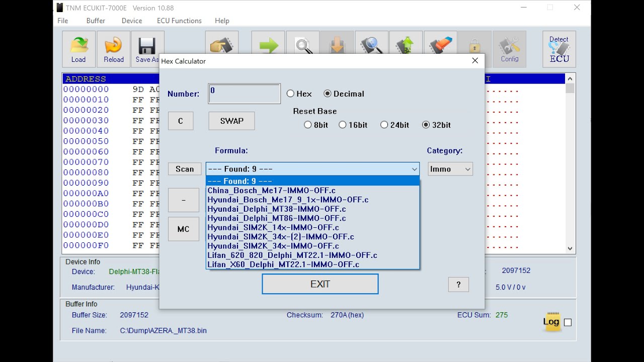Screen dimensions: 644x362
Task: Open the Device menu
Action: click(132, 21)
